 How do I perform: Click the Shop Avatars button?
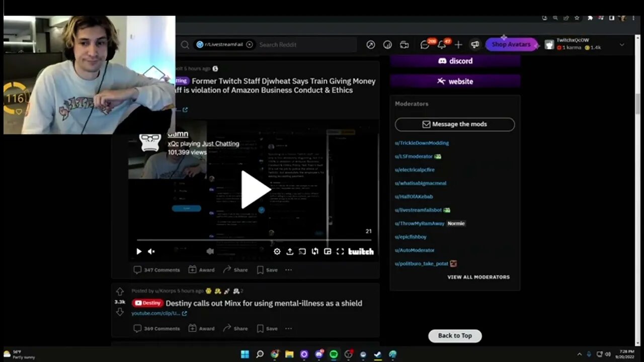tap(511, 44)
